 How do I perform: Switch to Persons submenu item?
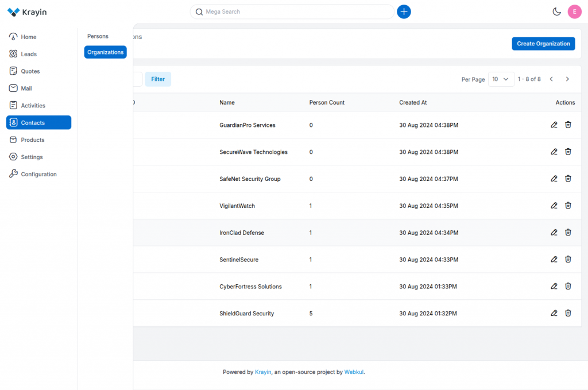[x=98, y=36]
